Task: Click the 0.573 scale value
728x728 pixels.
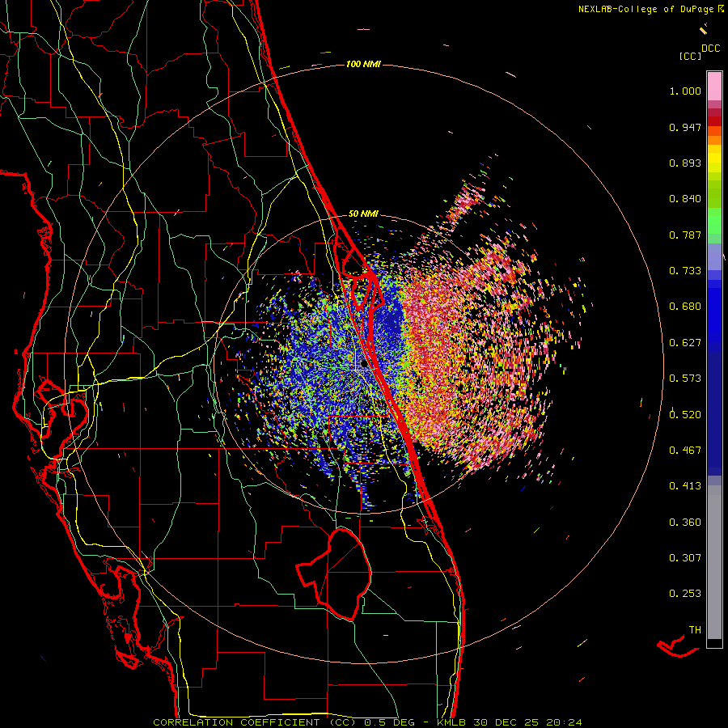Action: (685, 379)
